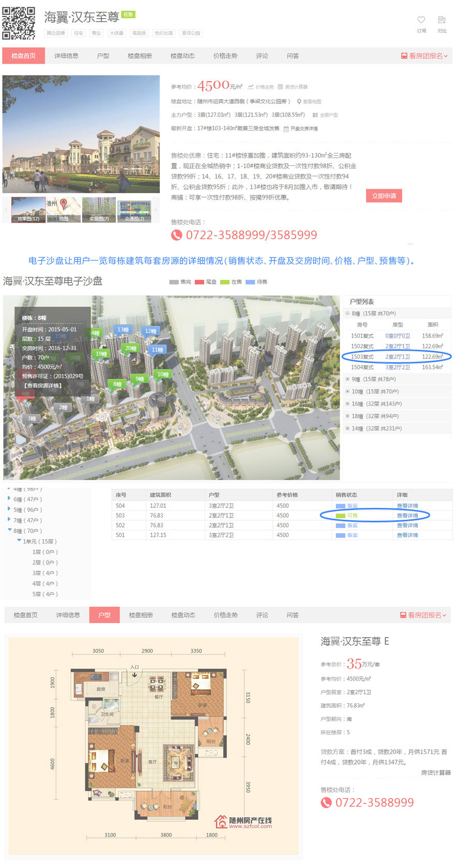Click the phone icon beside 0722-3588999 at bottom
The image size is (455, 868).
pyautogui.click(x=326, y=803)
